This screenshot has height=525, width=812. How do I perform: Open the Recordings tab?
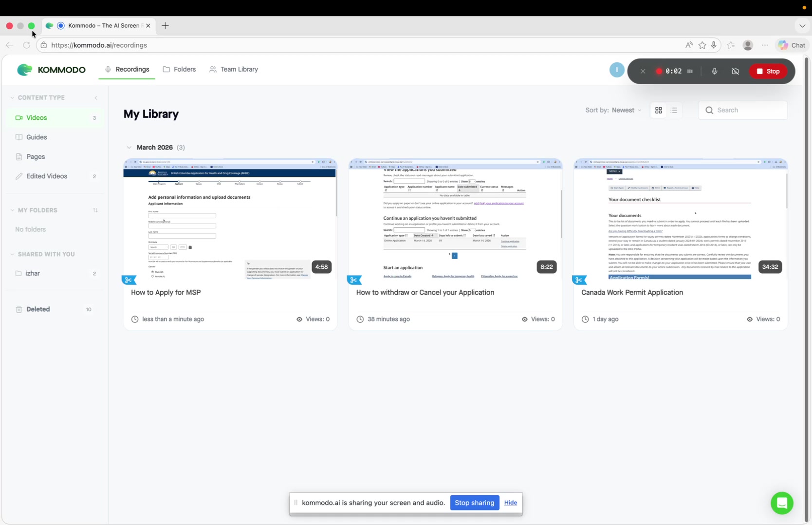click(127, 69)
